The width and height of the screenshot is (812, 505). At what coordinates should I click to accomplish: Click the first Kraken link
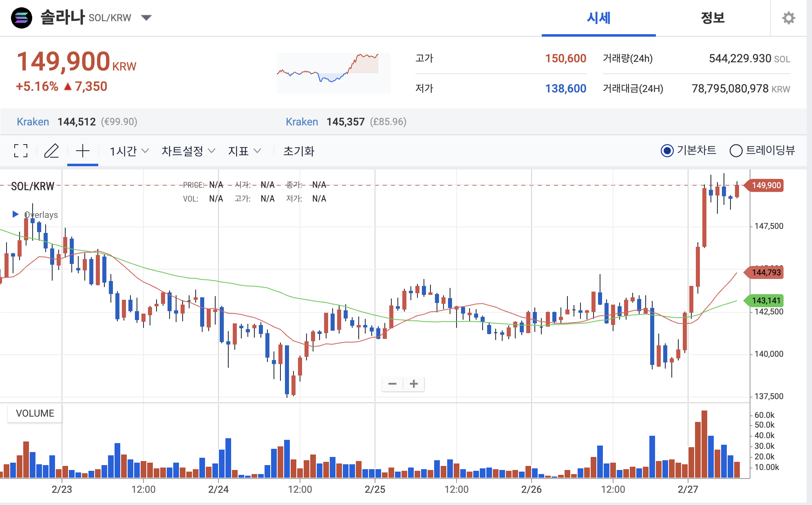click(x=33, y=122)
